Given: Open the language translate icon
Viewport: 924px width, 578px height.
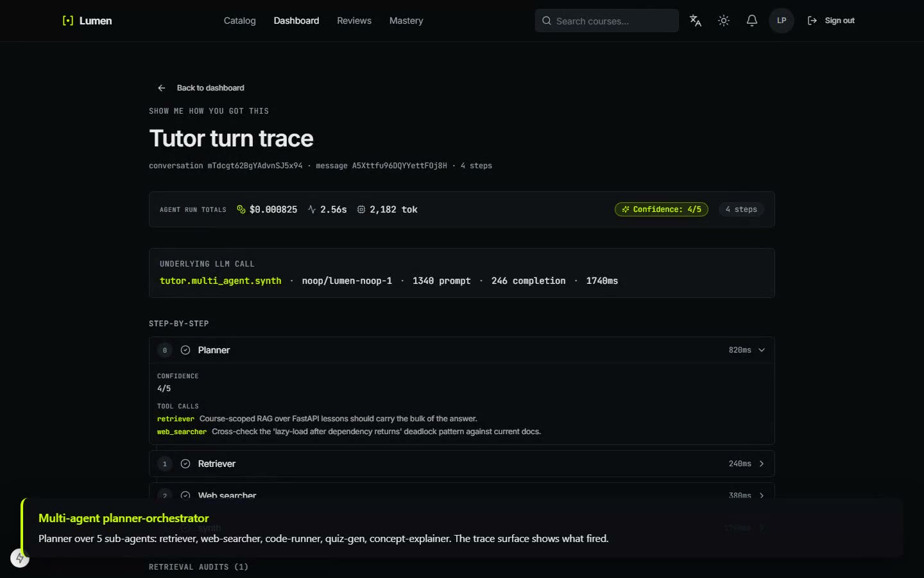Looking at the screenshot, I should click(x=696, y=21).
